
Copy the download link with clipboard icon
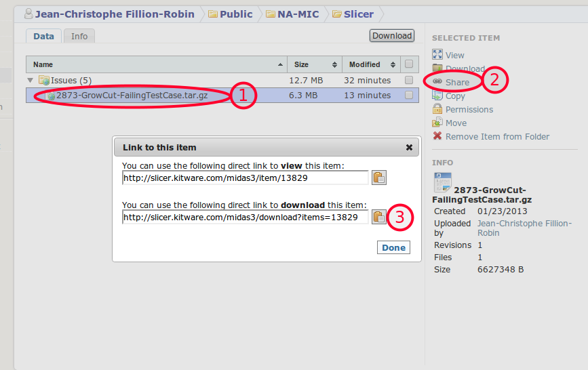(x=379, y=217)
